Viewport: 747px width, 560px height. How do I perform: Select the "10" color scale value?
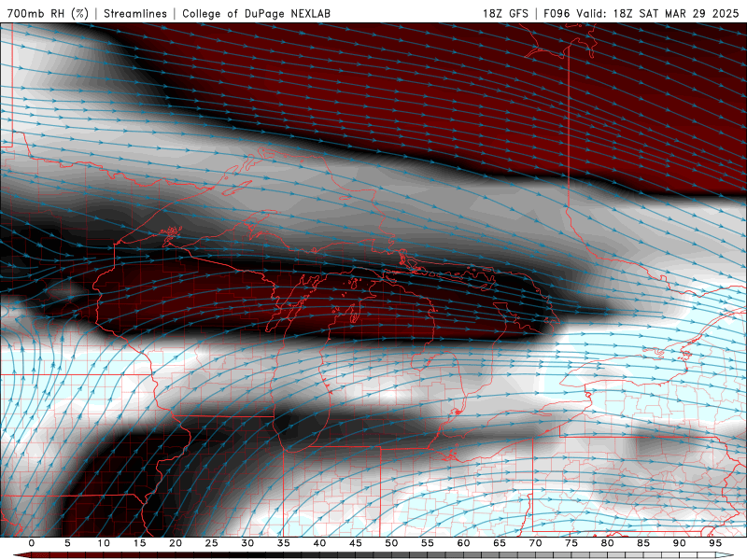104,543
